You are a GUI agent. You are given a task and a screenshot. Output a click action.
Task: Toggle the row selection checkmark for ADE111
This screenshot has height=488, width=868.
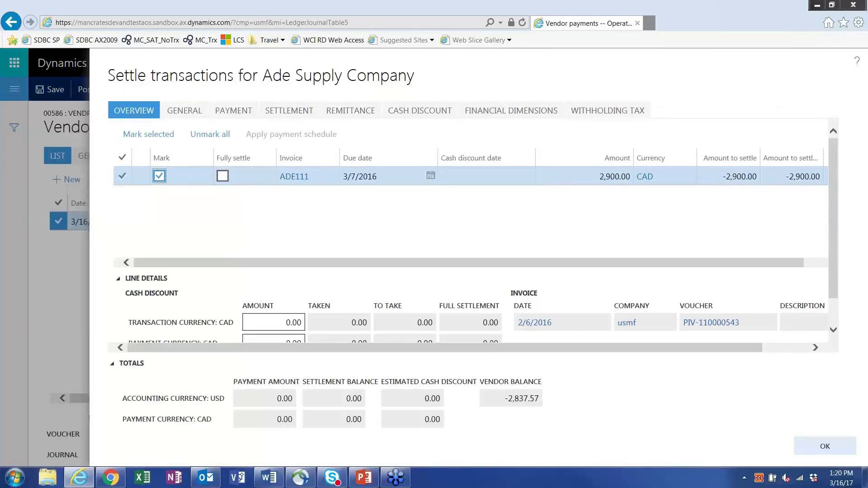[x=122, y=176]
